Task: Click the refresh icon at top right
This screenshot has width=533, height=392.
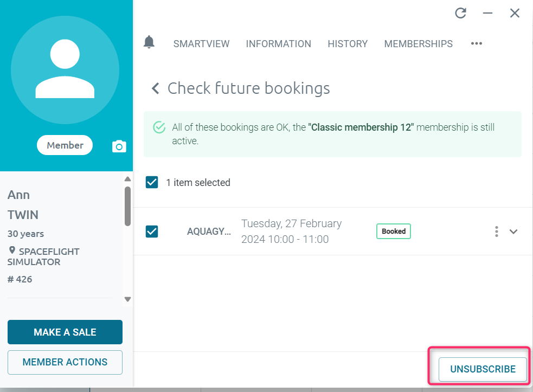Action: click(461, 13)
